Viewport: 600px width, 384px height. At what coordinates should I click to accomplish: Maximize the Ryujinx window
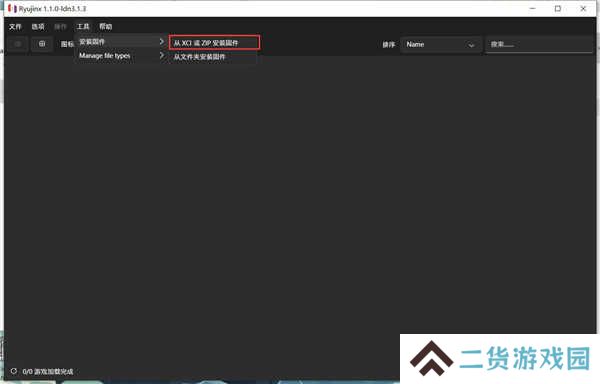(558, 8)
